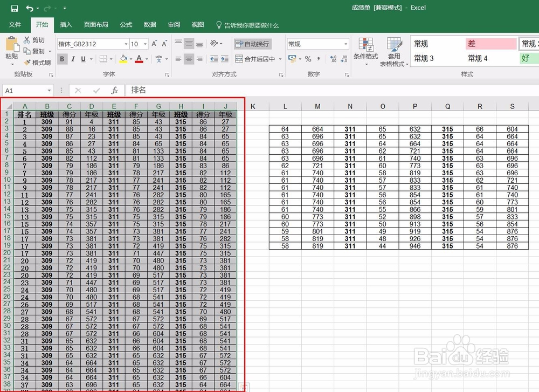
Task: Apply the 好 (Good) cell style
Action: [x=529, y=58]
